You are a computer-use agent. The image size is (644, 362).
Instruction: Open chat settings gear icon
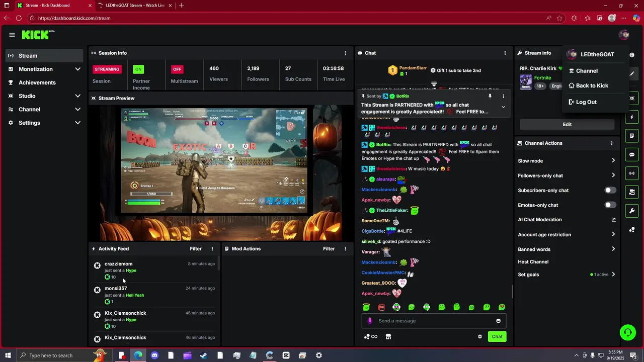480,336
